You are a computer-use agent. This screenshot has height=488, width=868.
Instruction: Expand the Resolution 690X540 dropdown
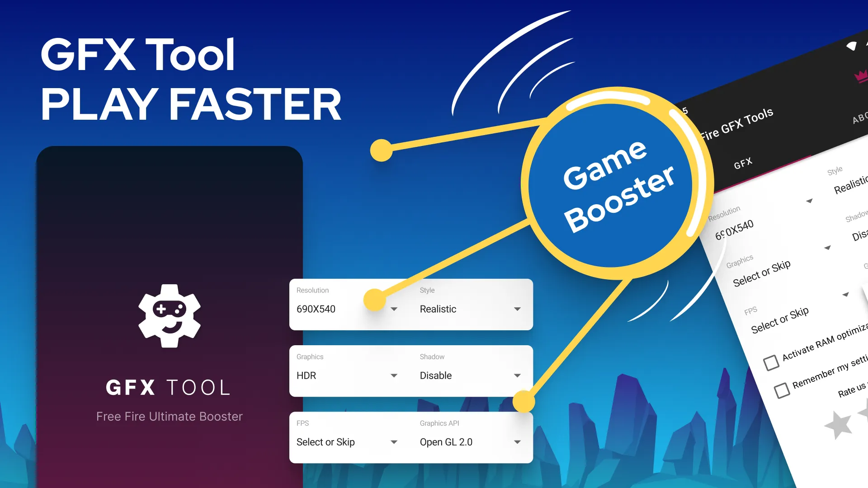[394, 309]
